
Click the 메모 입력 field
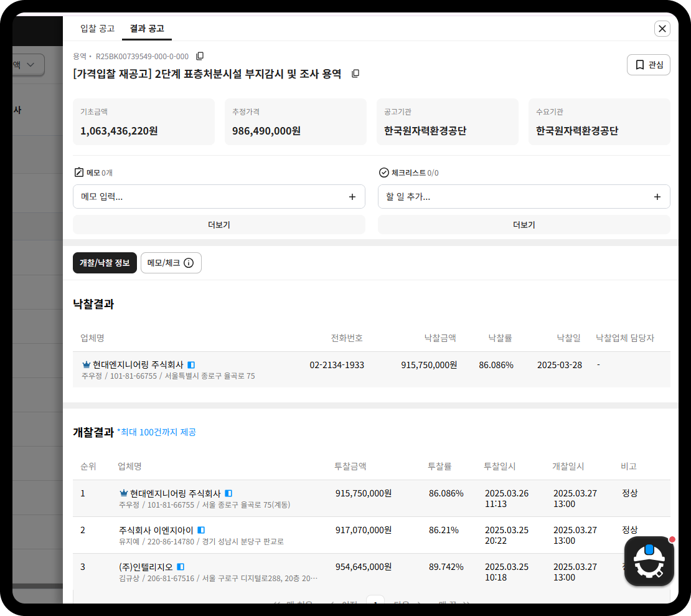pos(219,197)
